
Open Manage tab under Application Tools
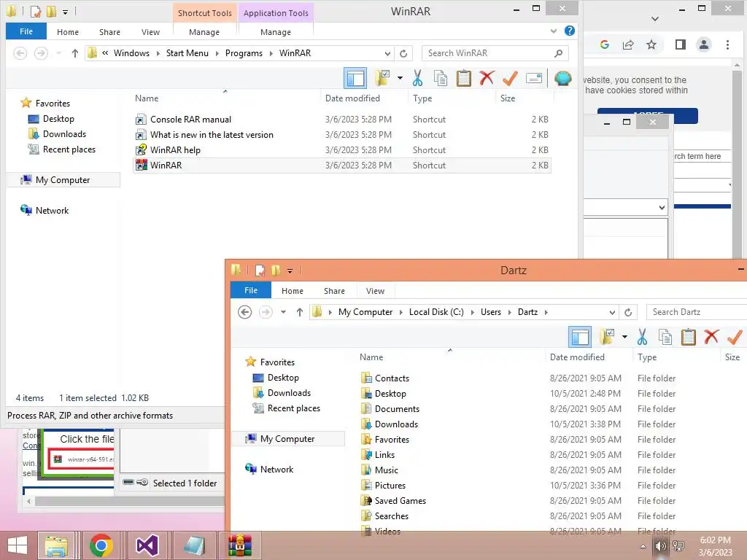(275, 32)
